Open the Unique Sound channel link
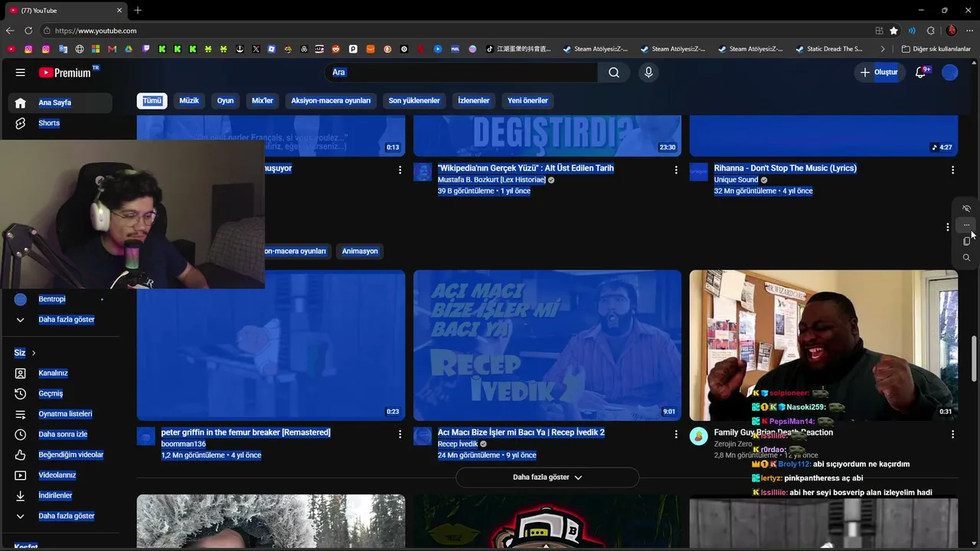 tap(736, 180)
